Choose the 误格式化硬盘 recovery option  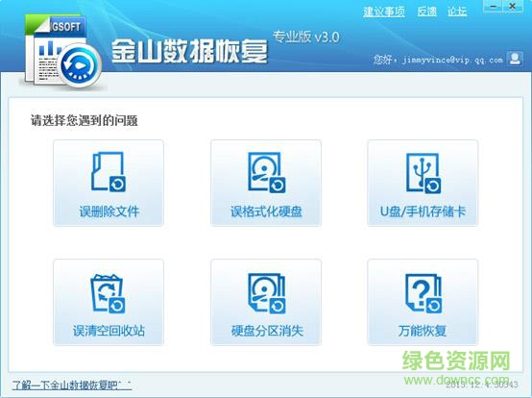(266, 183)
